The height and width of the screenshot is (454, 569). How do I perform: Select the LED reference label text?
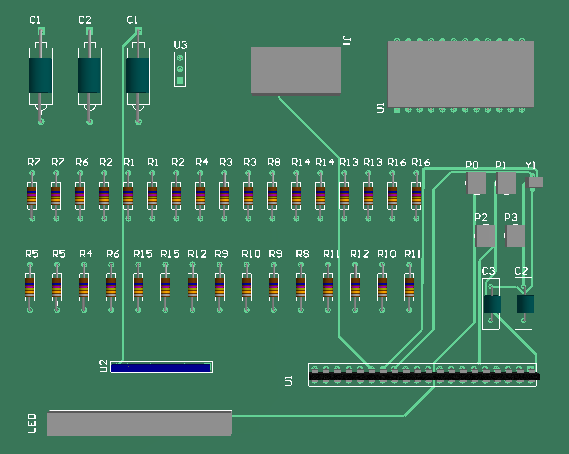(32, 423)
